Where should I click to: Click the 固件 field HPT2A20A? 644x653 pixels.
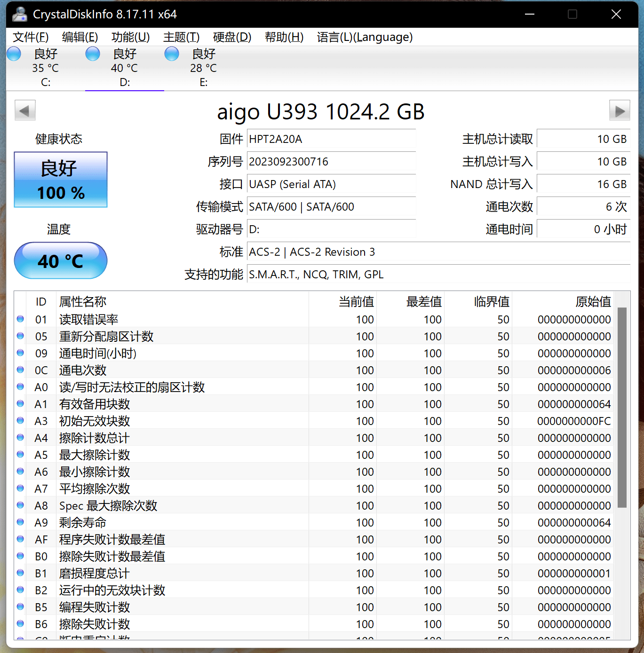tap(331, 139)
